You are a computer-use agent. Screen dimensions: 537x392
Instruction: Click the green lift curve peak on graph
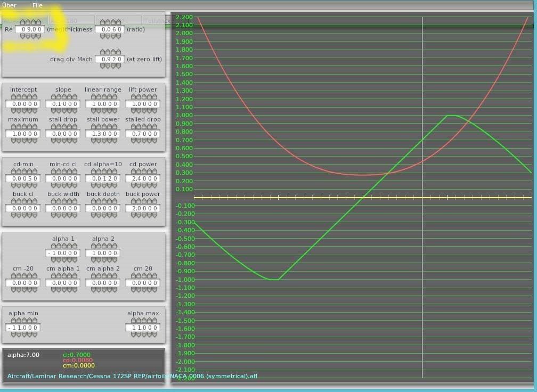[452, 115]
